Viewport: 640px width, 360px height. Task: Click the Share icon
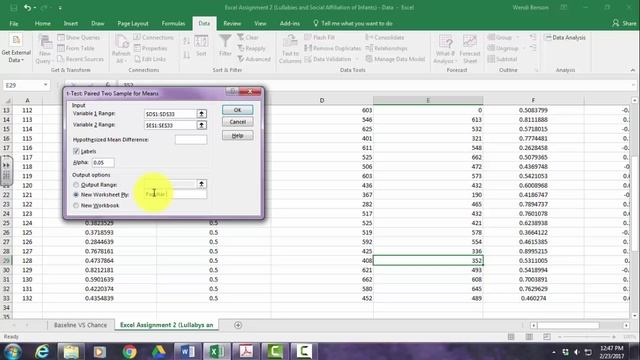pos(616,23)
